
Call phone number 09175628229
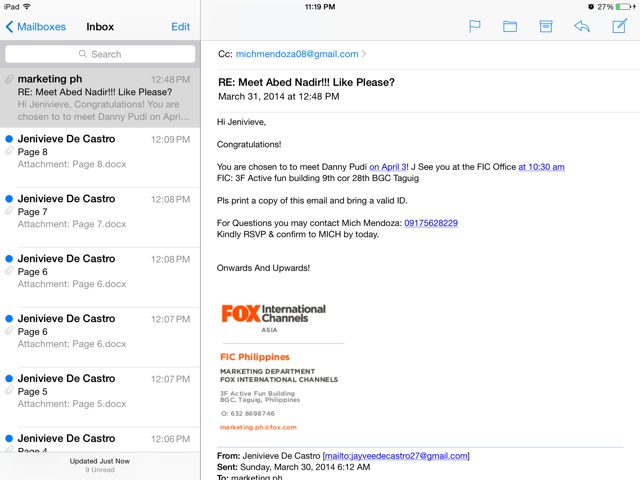click(431, 223)
